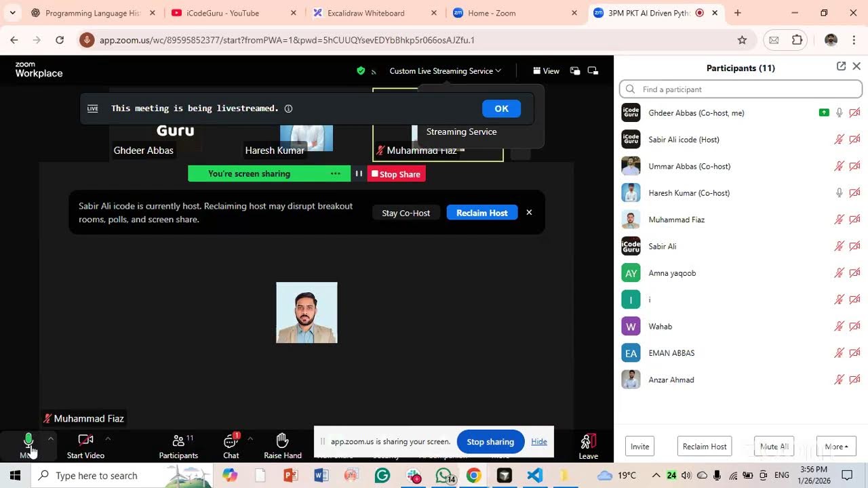868x488 pixels.
Task: Click Reclaim Host in the banner
Action: click(481, 213)
